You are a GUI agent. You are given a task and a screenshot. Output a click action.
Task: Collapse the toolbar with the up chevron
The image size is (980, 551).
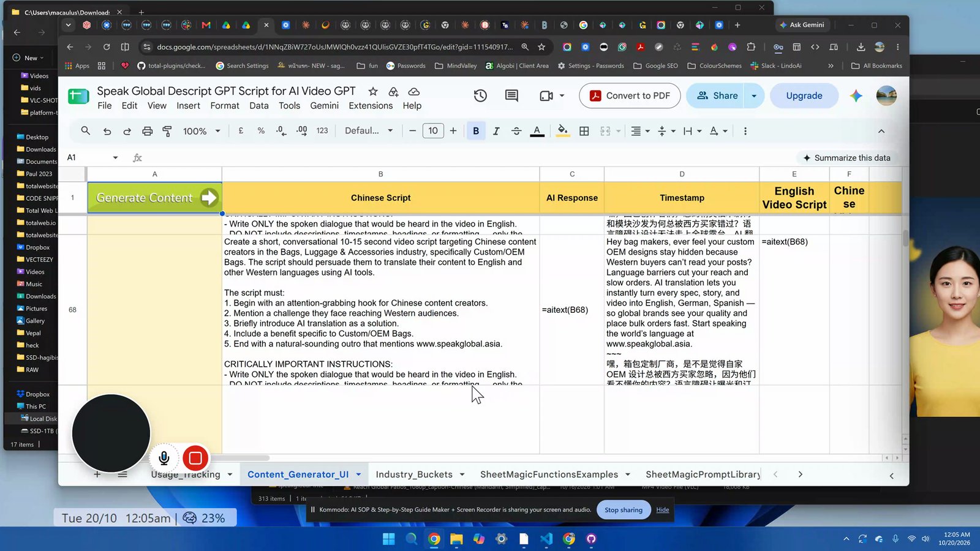881,131
